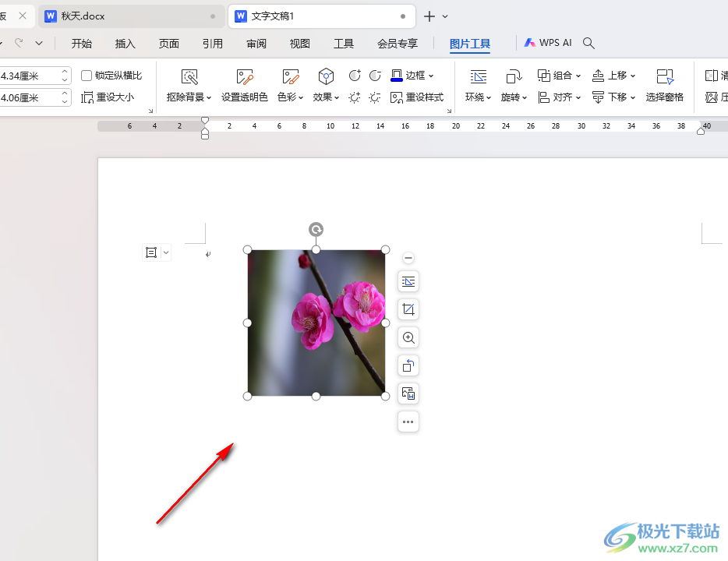The height and width of the screenshot is (561, 728).
Task: Click the Set Transparent Color (设置透明色) icon
Action: (x=244, y=76)
